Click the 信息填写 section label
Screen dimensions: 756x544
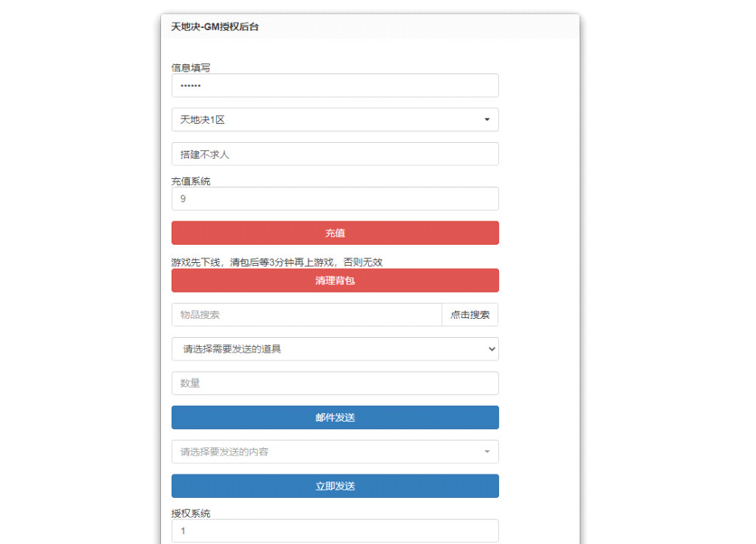(x=190, y=67)
